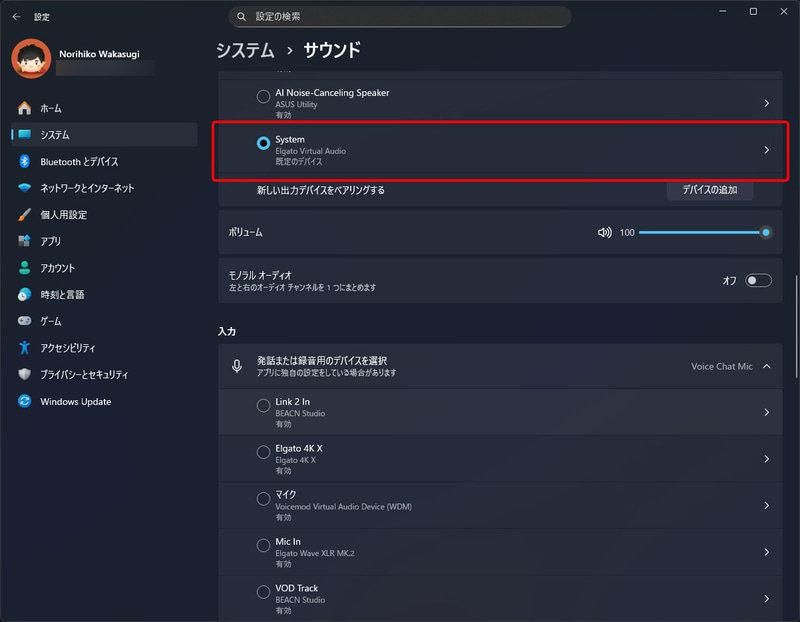This screenshot has width=800, height=622.
Task: Turn on モノラル オーディオ
Action: pyautogui.click(x=758, y=280)
